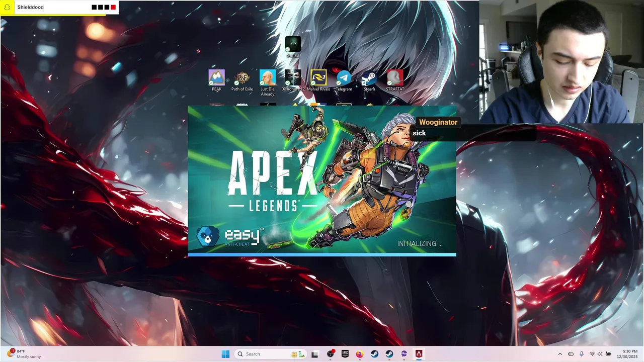Click the second Steam taskbar icon
Viewport: 644px width, 362px height.
389,354
